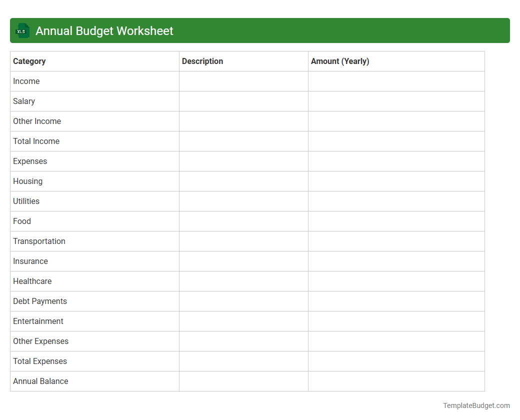Select the Transportation row

39,241
